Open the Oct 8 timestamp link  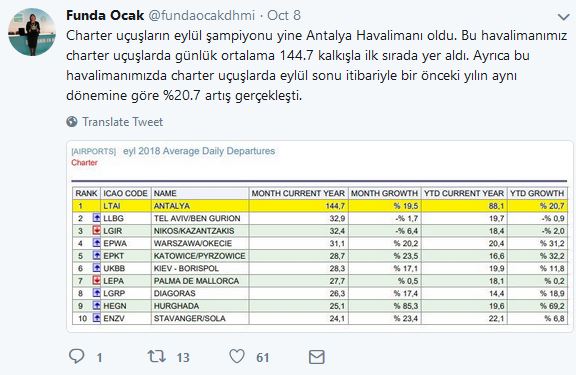tap(284, 15)
